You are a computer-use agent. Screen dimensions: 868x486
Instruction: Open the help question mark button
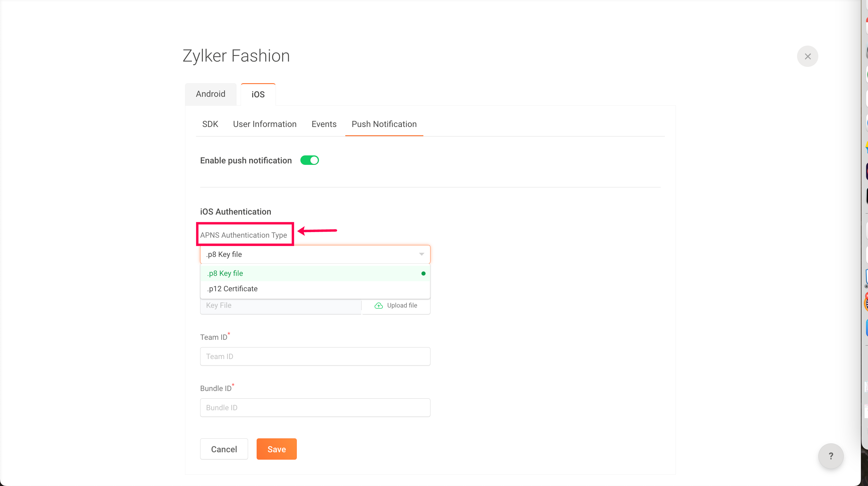[830, 456]
